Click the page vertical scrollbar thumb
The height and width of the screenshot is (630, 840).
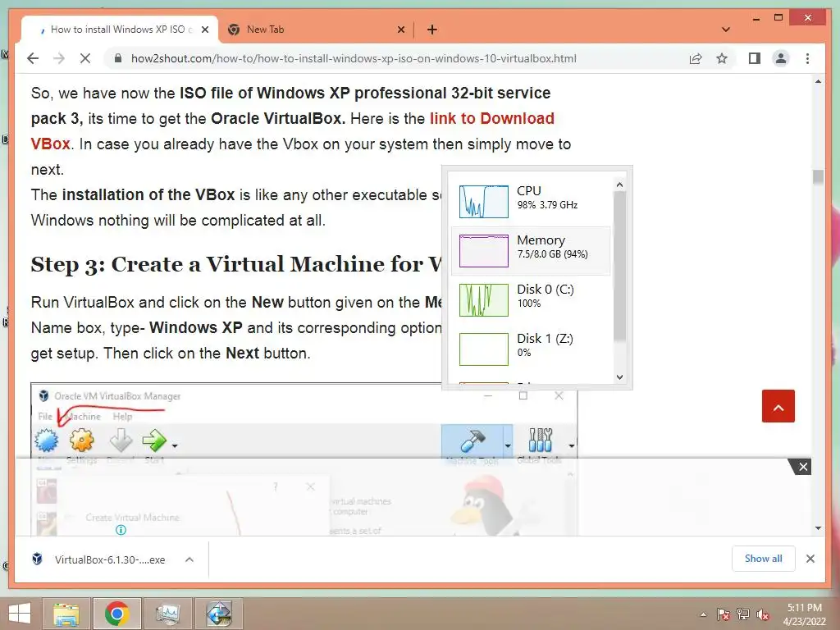coord(818,177)
